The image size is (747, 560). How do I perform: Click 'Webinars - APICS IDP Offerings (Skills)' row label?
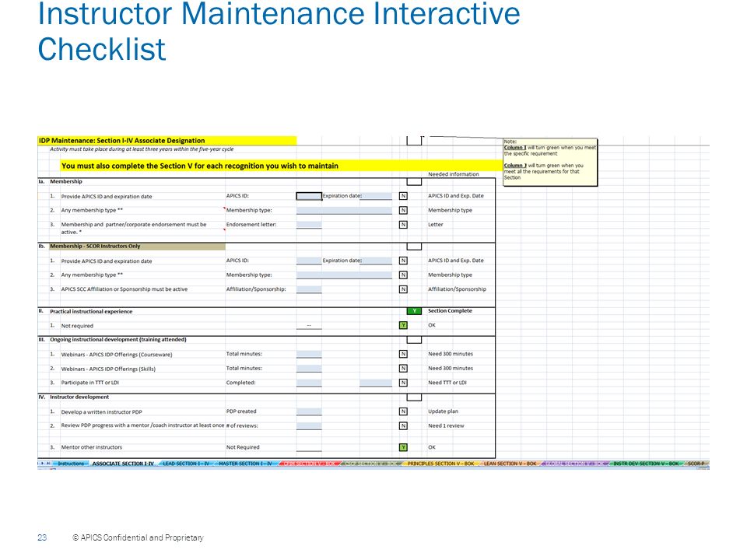[108, 369]
